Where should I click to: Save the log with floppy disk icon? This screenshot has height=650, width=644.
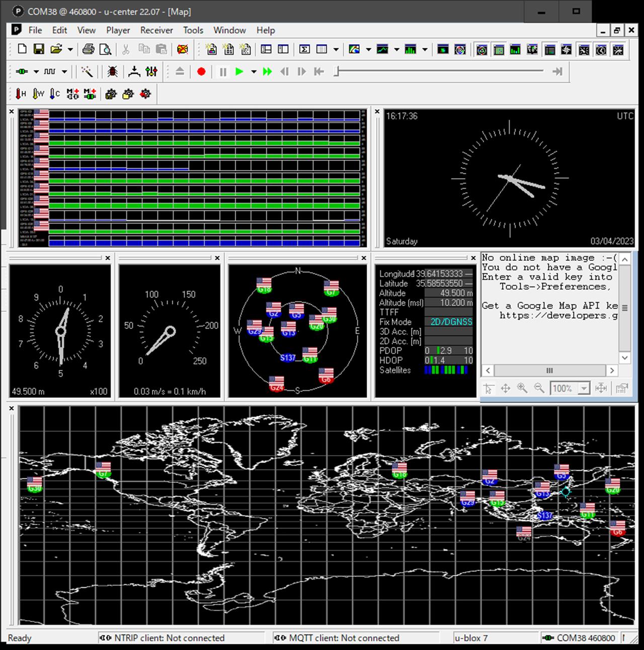(x=39, y=49)
